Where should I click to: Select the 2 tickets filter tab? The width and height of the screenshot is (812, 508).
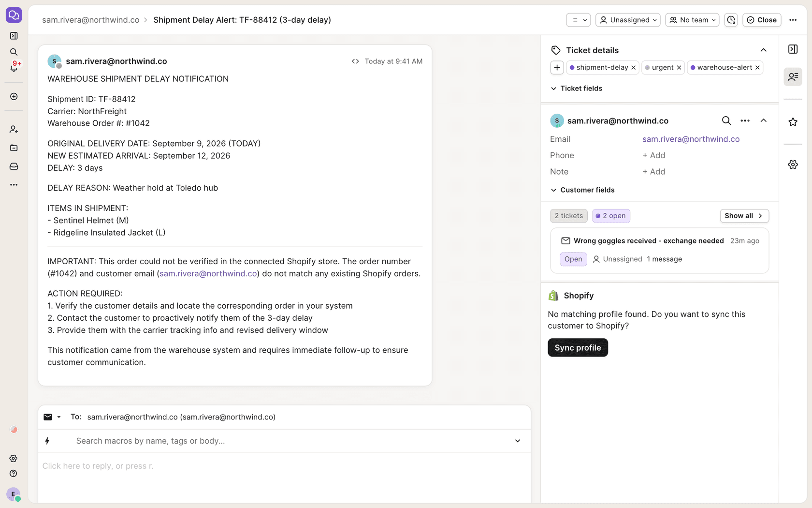[x=568, y=216]
